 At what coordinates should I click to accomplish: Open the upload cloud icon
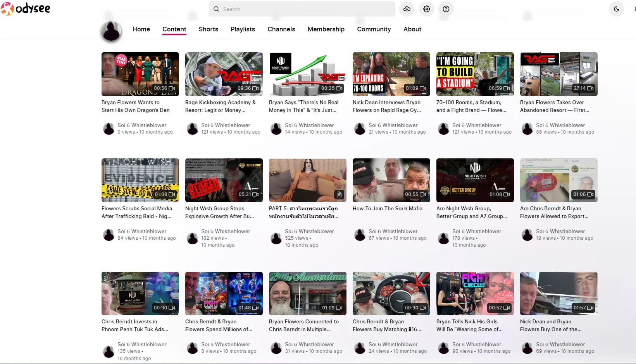(x=407, y=9)
